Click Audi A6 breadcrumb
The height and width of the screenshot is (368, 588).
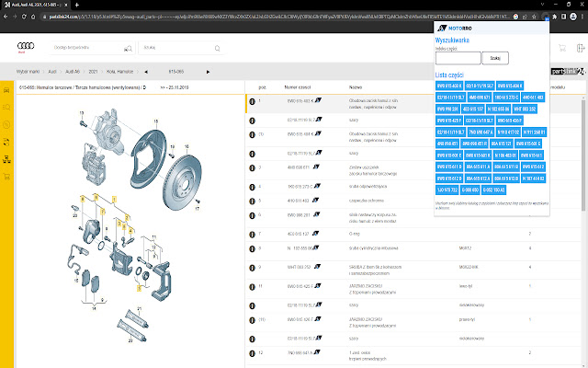click(x=73, y=72)
